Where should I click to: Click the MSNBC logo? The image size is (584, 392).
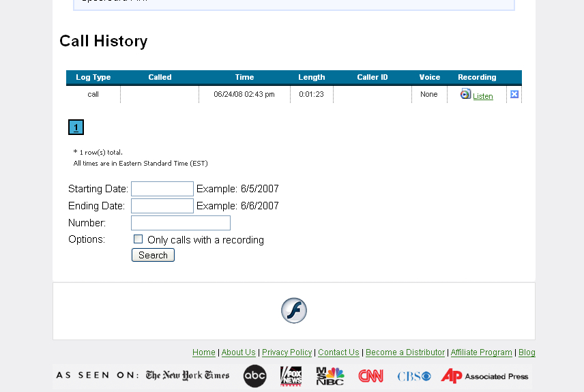pos(330,376)
